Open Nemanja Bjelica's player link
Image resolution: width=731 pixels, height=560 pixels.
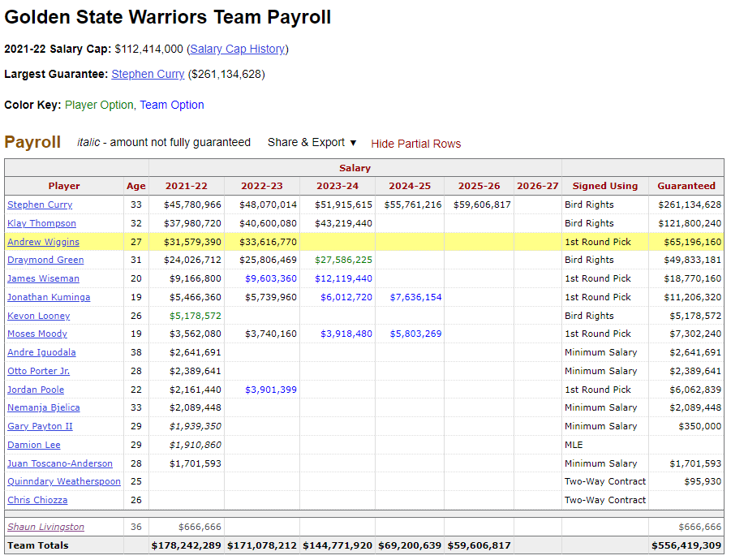coord(43,407)
